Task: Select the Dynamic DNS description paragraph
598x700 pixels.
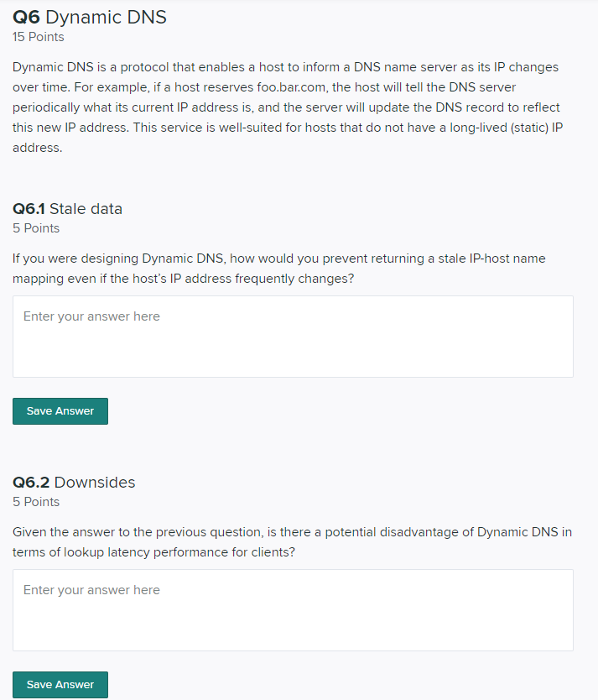Action: pos(285,107)
